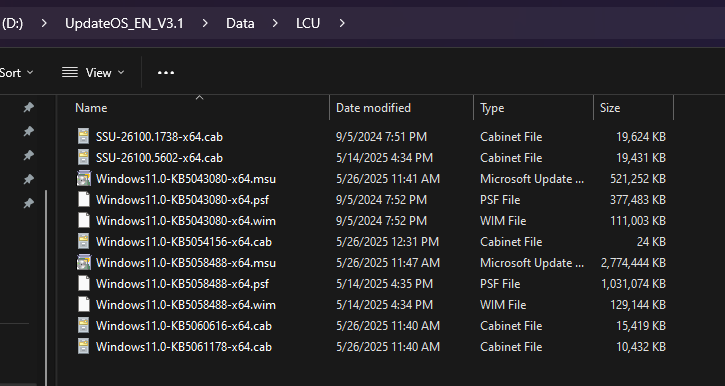Image resolution: width=725 pixels, height=386 pixels.
Task: Click the KB5054156-x64.cab cabinet icon
Action: pyautogui.click(x=83, y=241)
